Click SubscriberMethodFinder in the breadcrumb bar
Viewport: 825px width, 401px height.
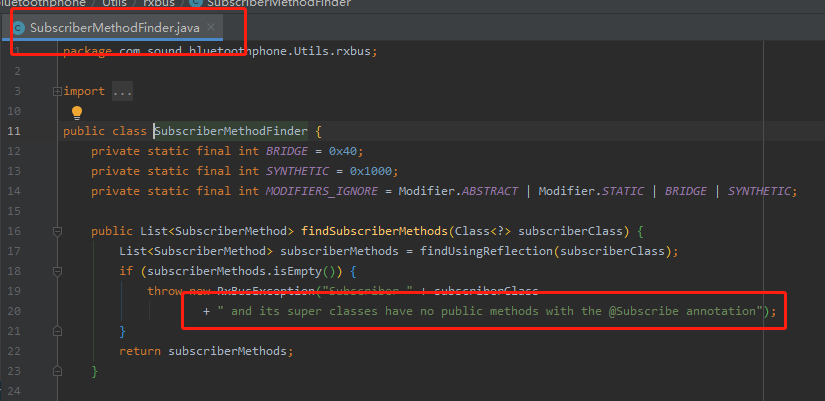(279, 3)
